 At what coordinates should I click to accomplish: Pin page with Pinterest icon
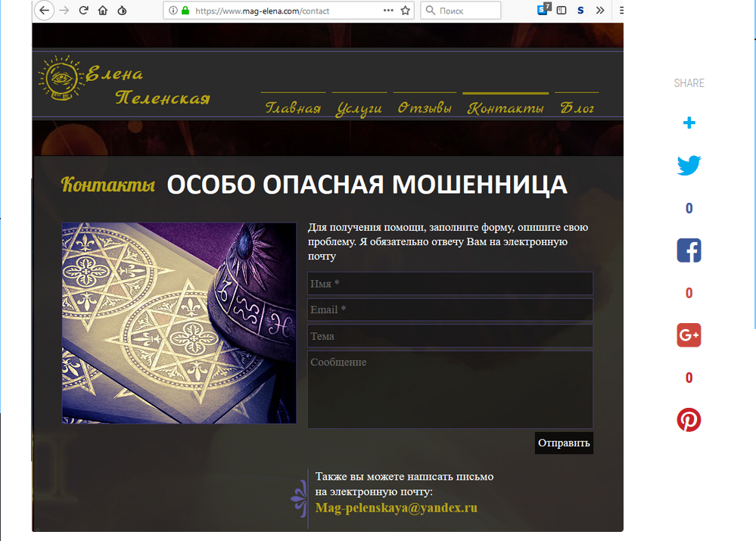coord(689,420)
